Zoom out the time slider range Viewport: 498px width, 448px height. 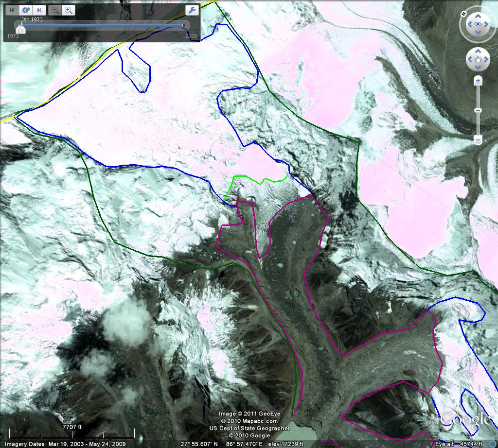(x=55, y=10)
